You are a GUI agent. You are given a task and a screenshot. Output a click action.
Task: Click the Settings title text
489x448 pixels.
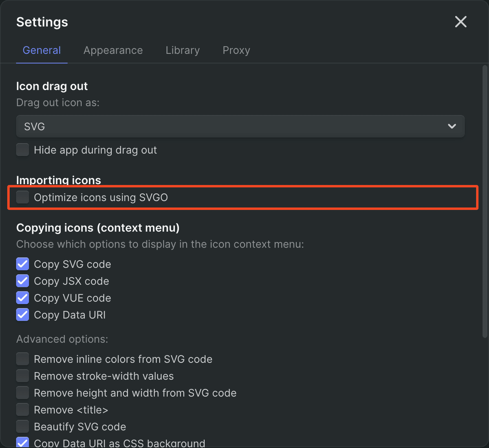pyautogui.click(x=42, y=22)
